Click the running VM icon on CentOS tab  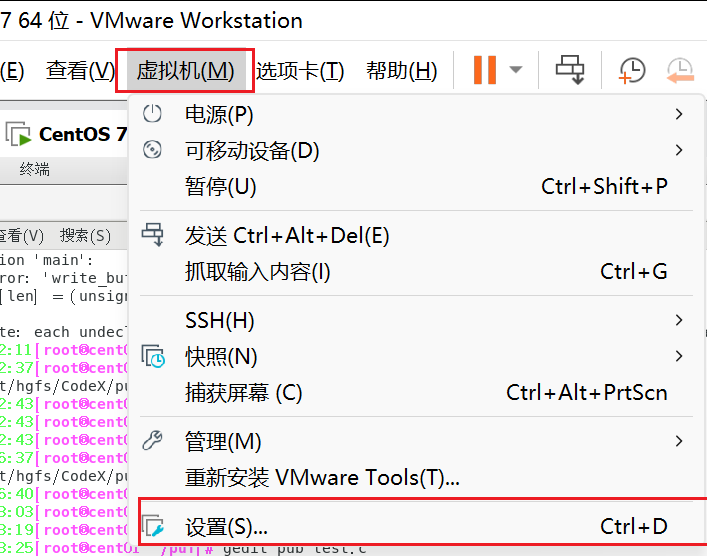(x=19, y=134)
